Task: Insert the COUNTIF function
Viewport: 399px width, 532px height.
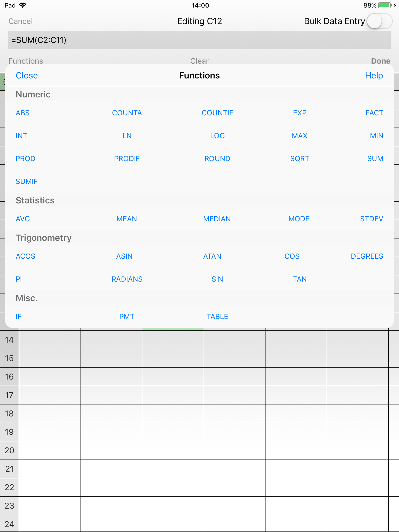Action: pyautogui.click(x=217, y=113)
